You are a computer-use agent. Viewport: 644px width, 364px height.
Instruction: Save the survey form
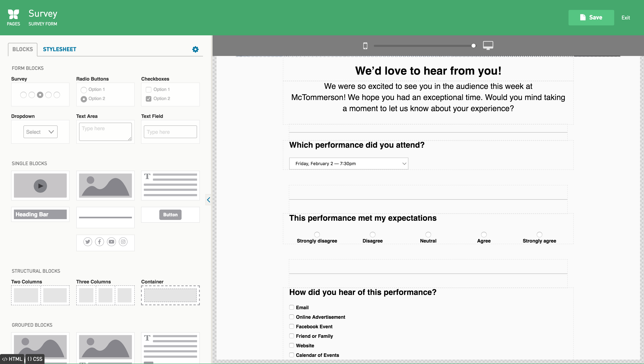(x=591, y=17)
